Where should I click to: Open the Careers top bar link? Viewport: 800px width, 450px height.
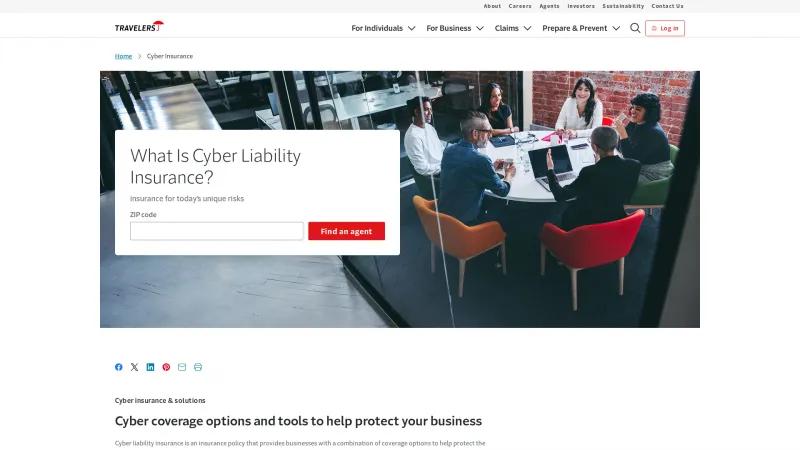coord(520,6)
